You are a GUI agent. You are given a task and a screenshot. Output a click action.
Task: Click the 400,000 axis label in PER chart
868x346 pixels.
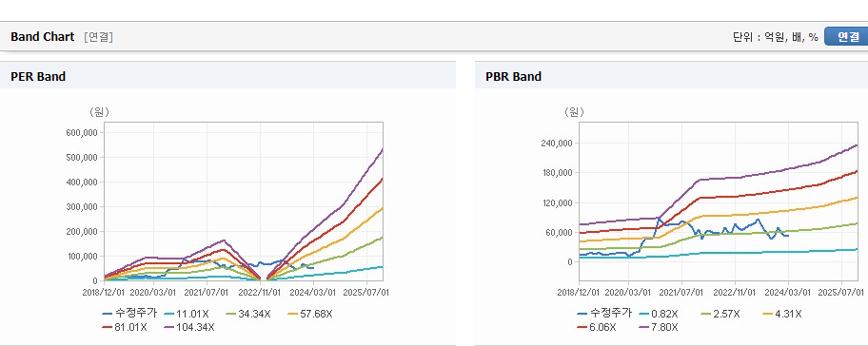[x=82, y=182]
